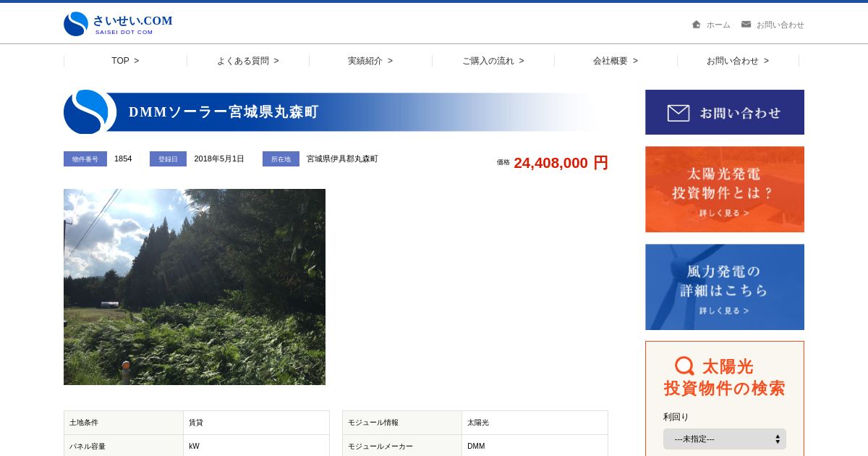Click the 所在地 label badge
Viewport: 868px width, 456px height.
(281, 159)
